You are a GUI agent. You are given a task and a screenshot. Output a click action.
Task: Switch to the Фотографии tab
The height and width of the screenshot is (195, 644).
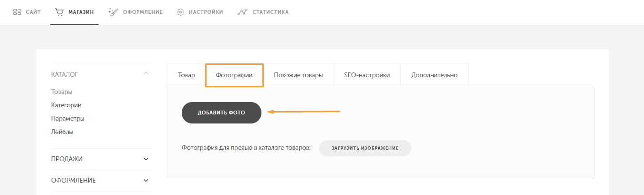click(x=234, y=75)
